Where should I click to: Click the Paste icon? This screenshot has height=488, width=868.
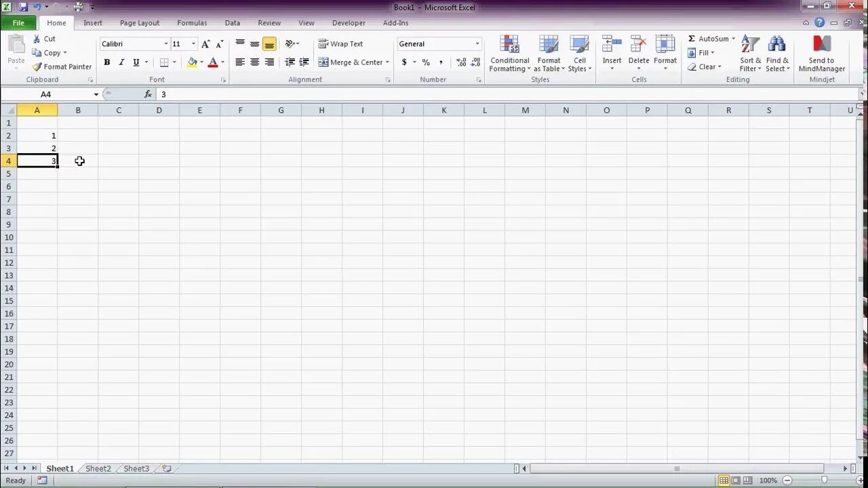coord(16,45)
